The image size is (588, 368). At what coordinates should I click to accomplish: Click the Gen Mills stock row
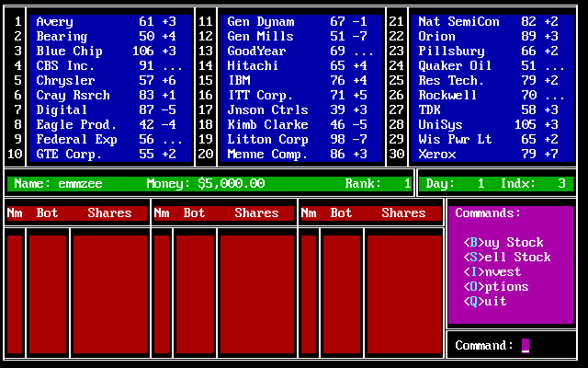tap(301, 37)
